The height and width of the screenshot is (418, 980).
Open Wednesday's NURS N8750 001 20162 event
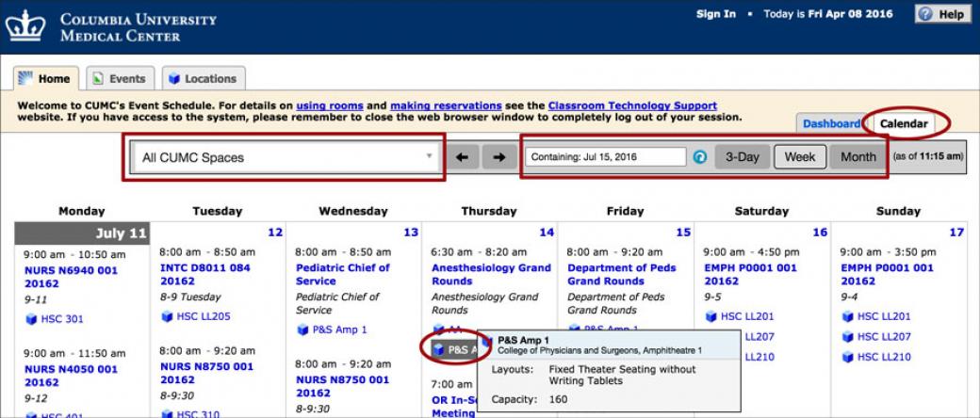click(x=342, y=386)
